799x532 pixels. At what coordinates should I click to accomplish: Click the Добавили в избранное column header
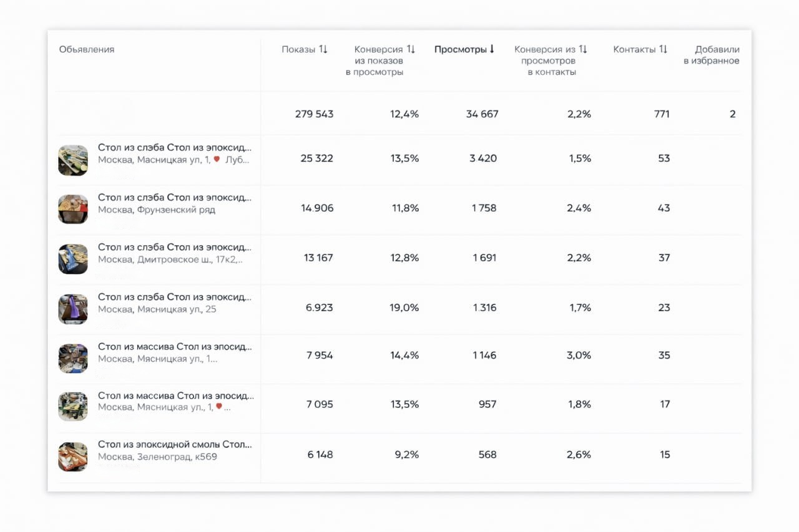pos(712,55)
